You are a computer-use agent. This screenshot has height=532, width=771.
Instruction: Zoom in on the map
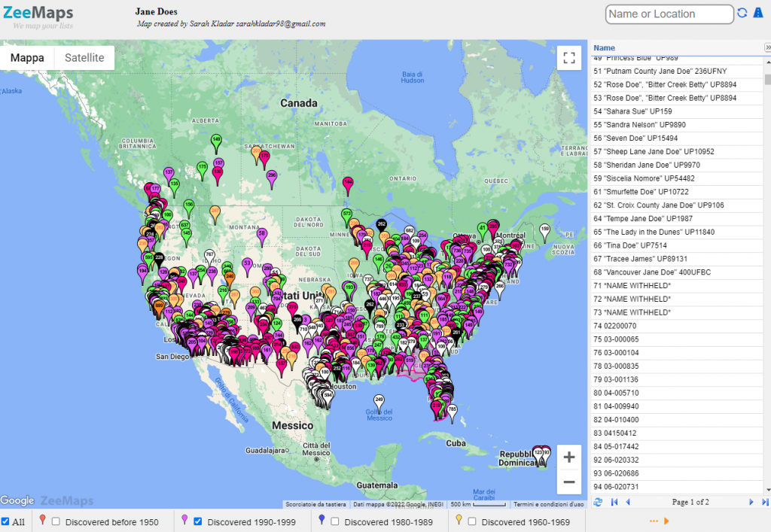point(568,458)
